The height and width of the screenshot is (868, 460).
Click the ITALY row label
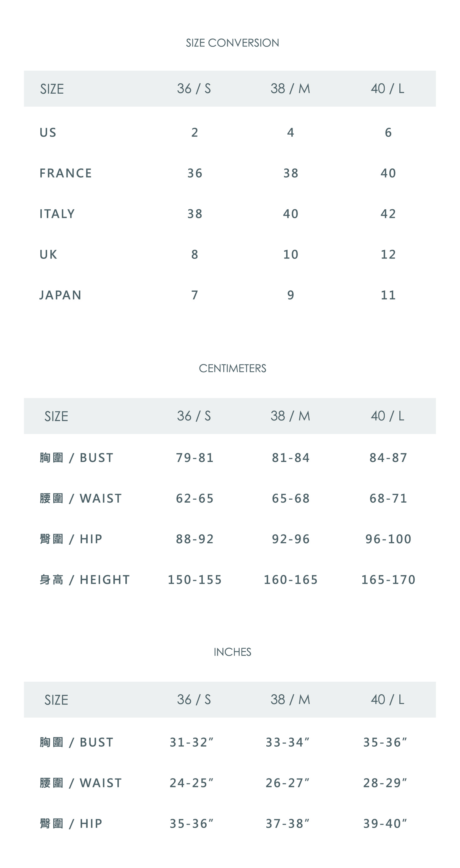point(57,214)
